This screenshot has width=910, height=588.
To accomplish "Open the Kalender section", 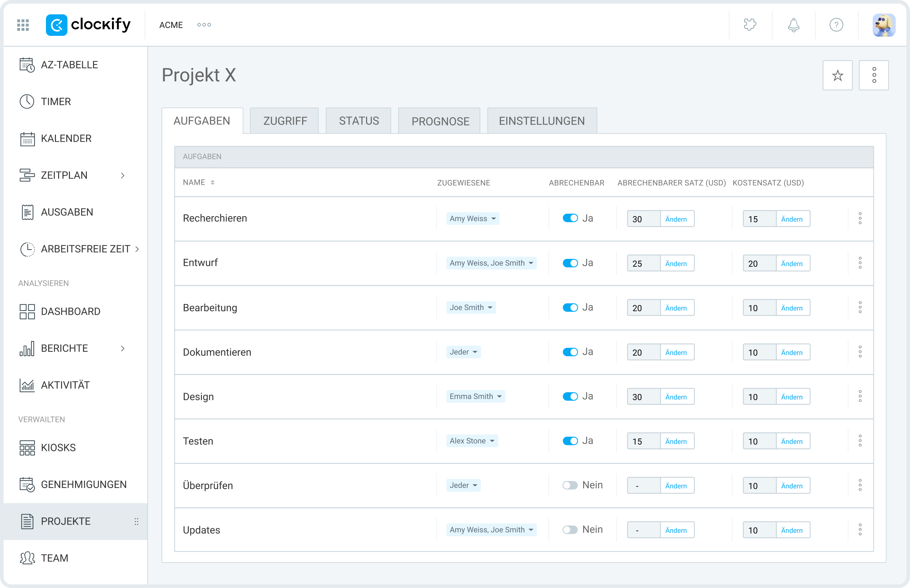I will click(66, 138).
